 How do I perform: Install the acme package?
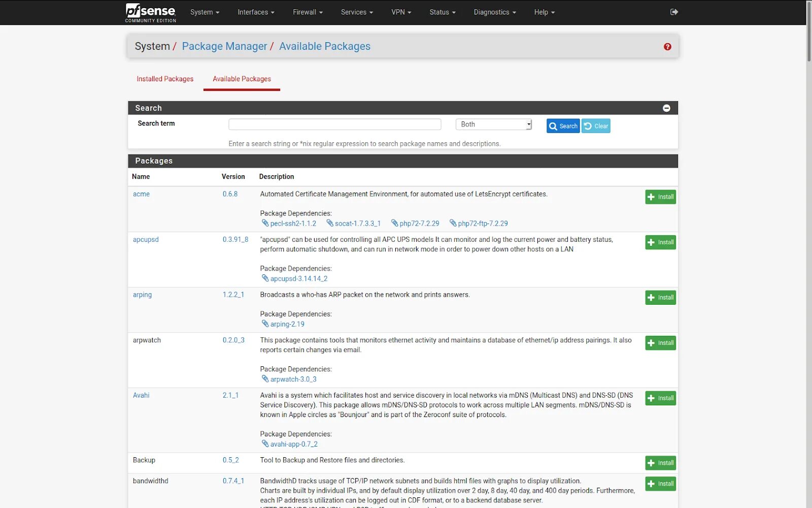660,197
